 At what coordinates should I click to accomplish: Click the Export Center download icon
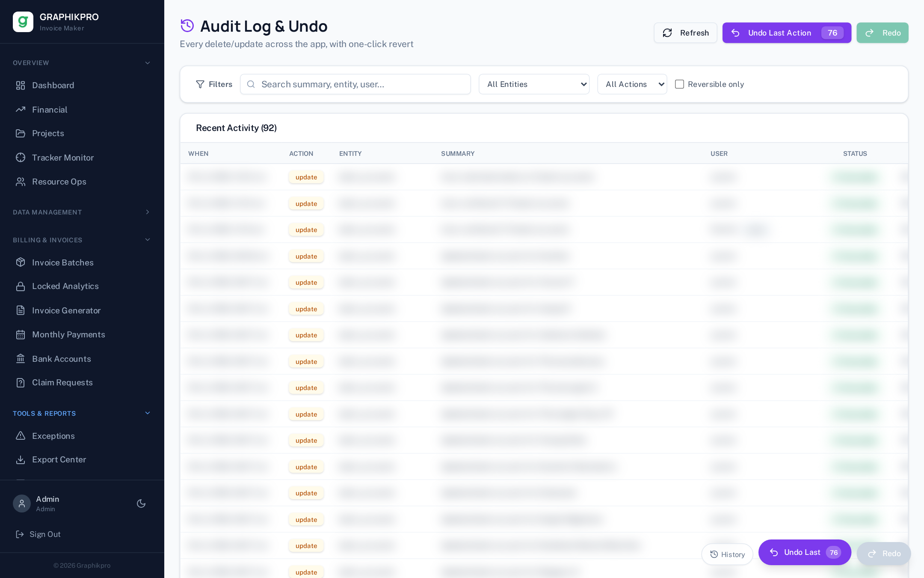[x=21, y=459]
